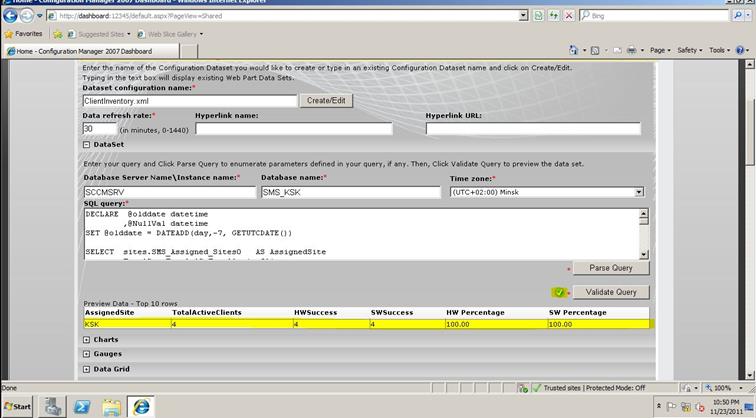This screenshot has width=756, height=418.
Task: Click inside the SQL query text area
Action: [x=362, y=234]
